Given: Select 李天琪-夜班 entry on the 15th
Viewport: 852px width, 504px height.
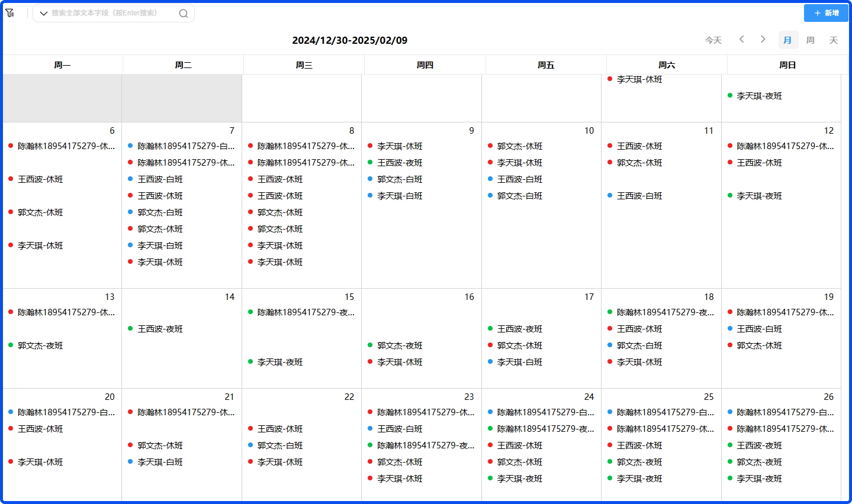Looking at the screenshot, I should (279, 362).
